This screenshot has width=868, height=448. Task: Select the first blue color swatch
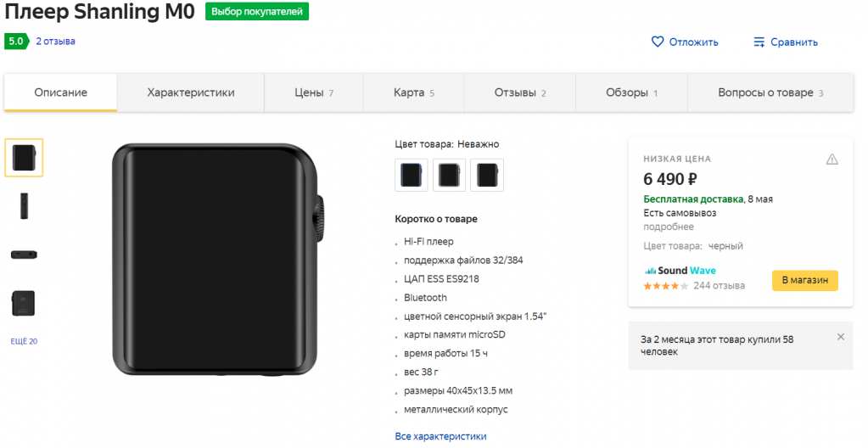click(412, 175)
